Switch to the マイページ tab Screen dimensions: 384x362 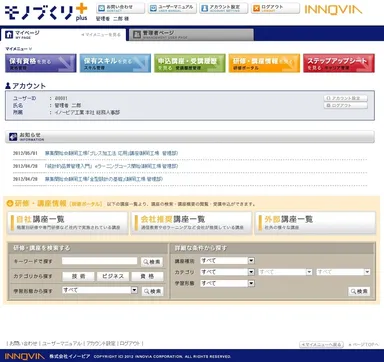63,35
